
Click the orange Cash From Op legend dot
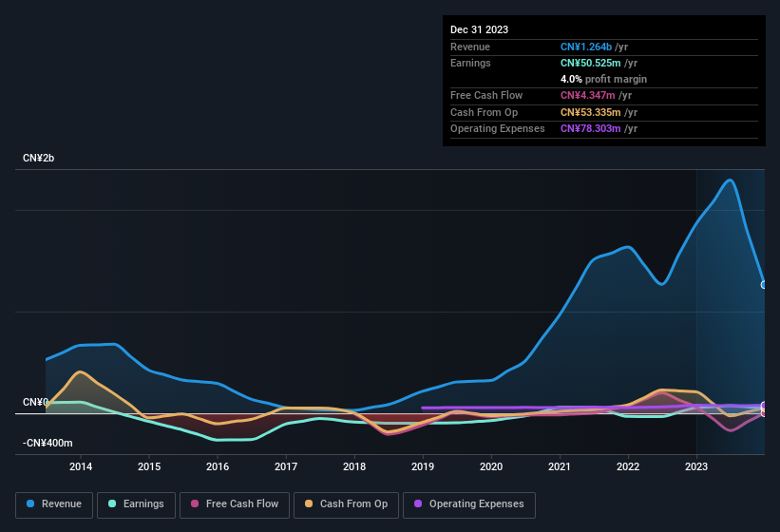click(x=309, y=503)
